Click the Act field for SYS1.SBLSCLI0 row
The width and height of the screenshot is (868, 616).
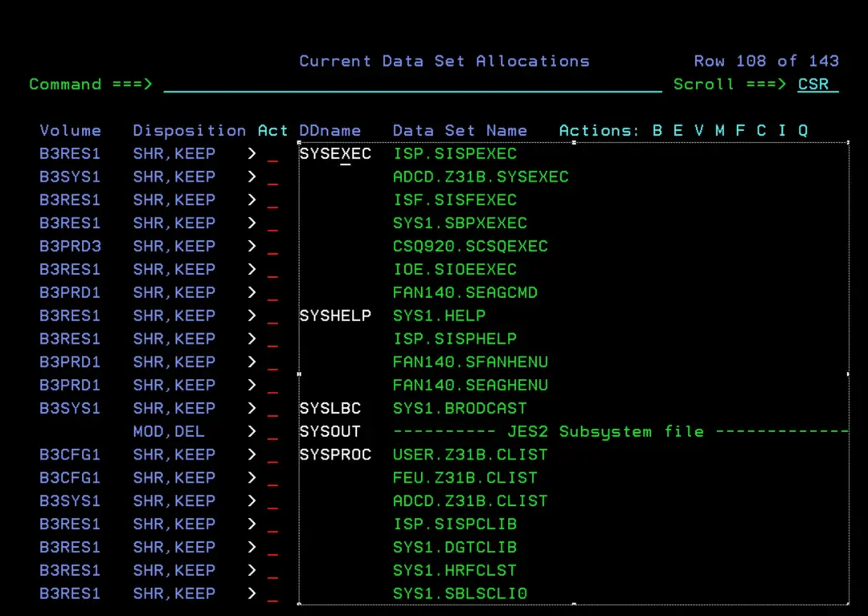point(272,595)
